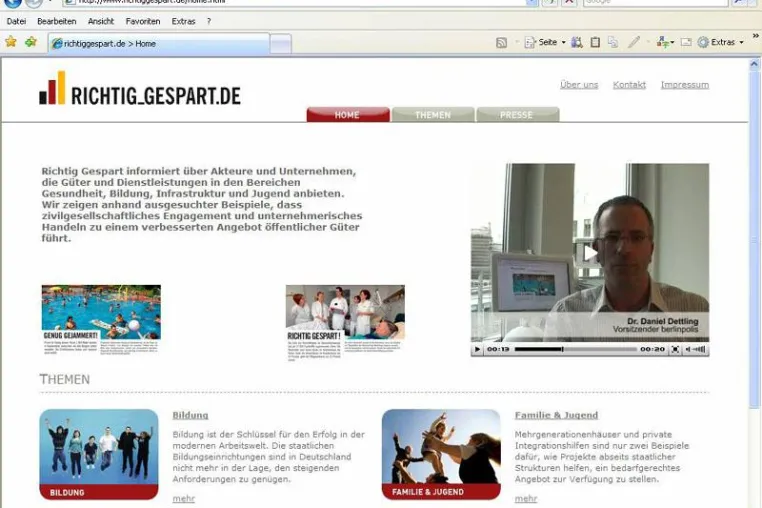This screenshot has width=762, height=508.
Task: Click the speaker volume icon in video player
Action: [x=688, y=349]
